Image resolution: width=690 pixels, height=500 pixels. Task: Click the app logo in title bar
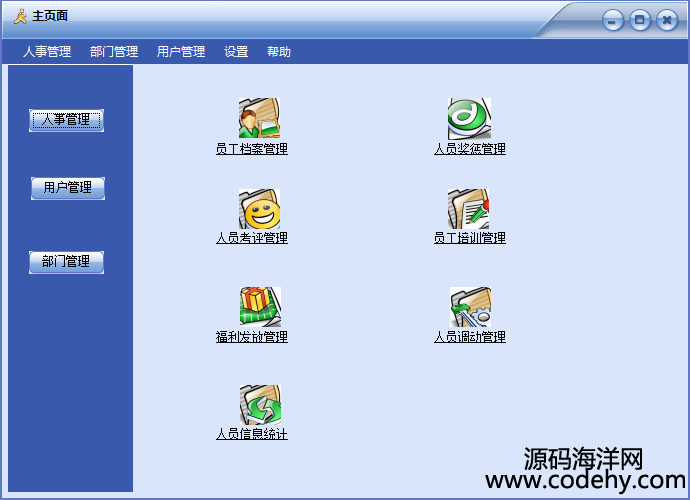[20, 16]
